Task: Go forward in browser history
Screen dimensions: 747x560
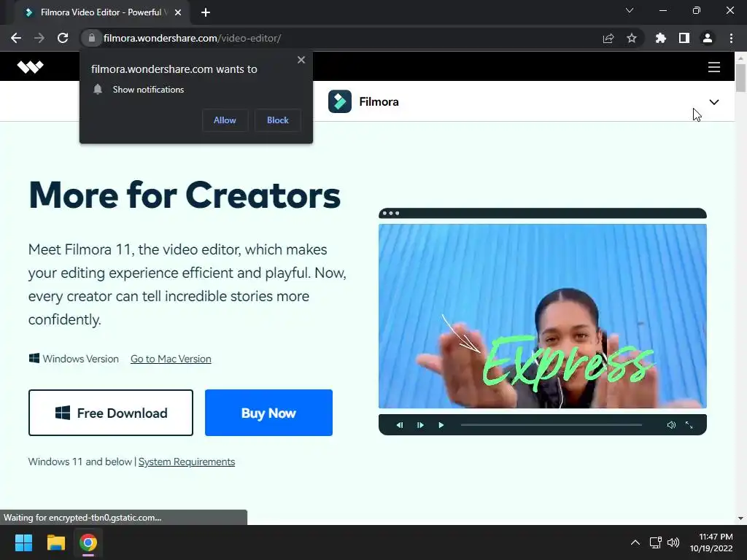Action: point(39,38)
